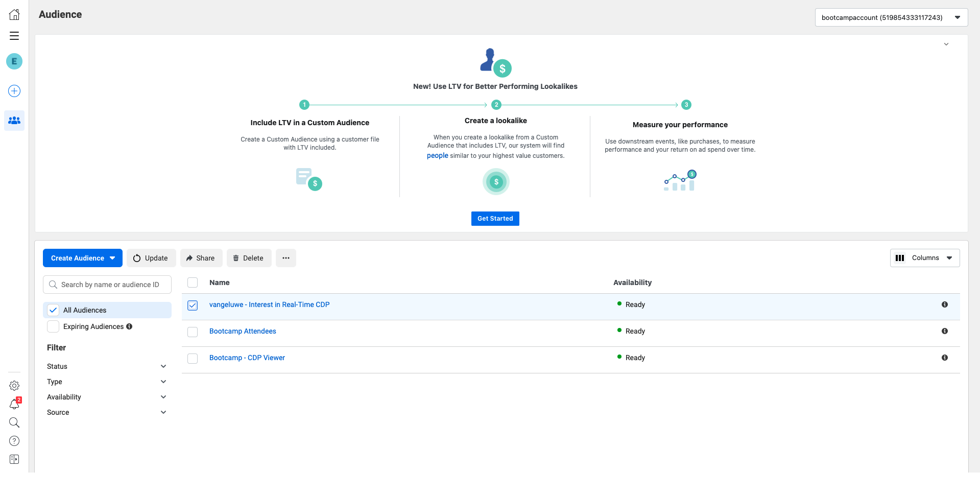Viewport: 980px width, 495px height.
Task: Click the Name column header
Action: (220, 282)
